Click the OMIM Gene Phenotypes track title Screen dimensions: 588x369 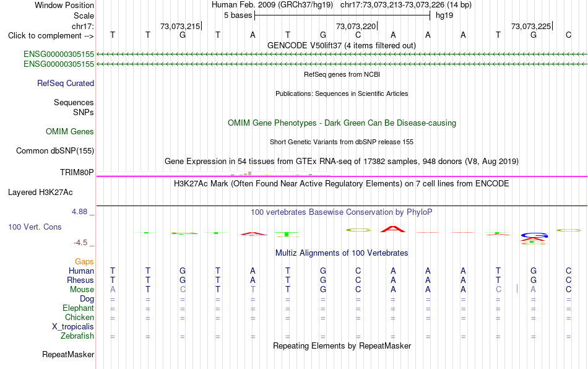pos(342,123)
